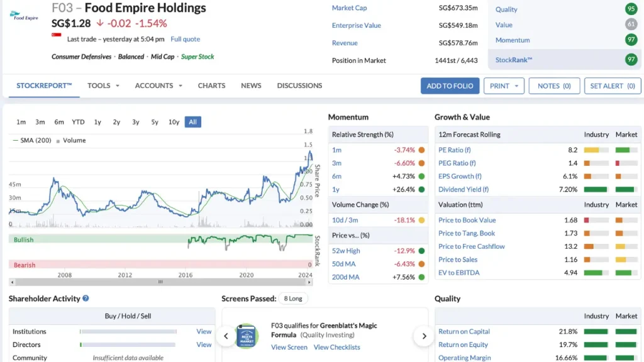The image size is (644, 362).
Task: View Directors shareholder activity
Action: (204, 345)
